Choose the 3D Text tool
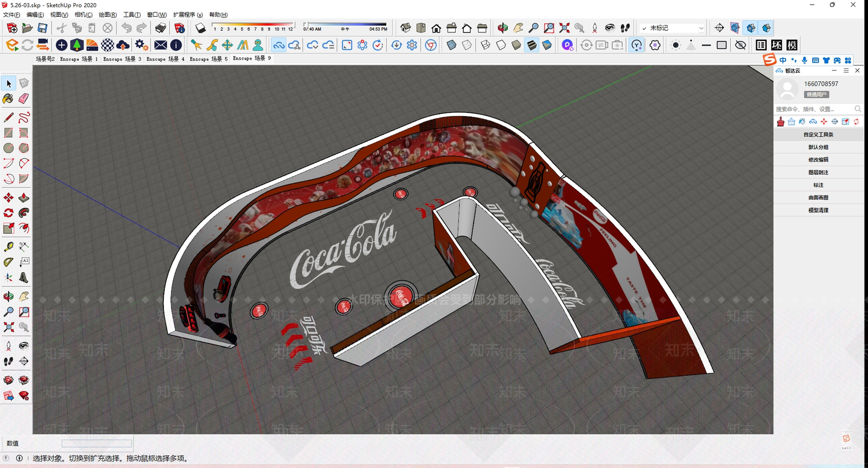Image resolution: width=868 pixels, height=468 pixels. click(x=23, y=278)
